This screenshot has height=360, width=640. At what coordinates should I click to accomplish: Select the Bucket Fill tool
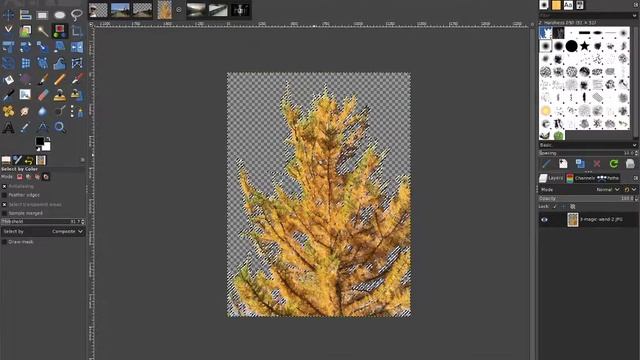8,79
